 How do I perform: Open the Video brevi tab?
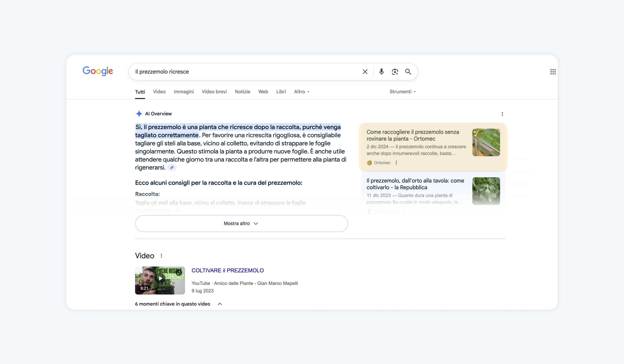214,92
